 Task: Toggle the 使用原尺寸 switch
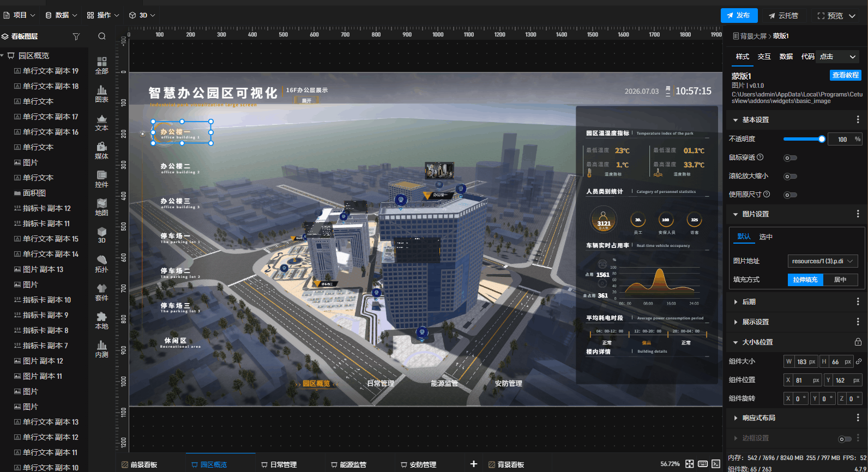click(x=790, y=195)
